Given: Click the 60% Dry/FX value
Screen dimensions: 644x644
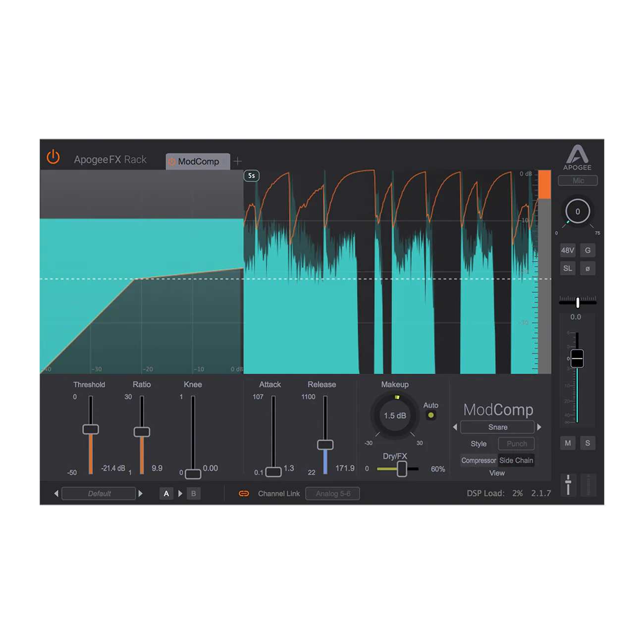Looking at the screenshot, I should coord(438,469).
